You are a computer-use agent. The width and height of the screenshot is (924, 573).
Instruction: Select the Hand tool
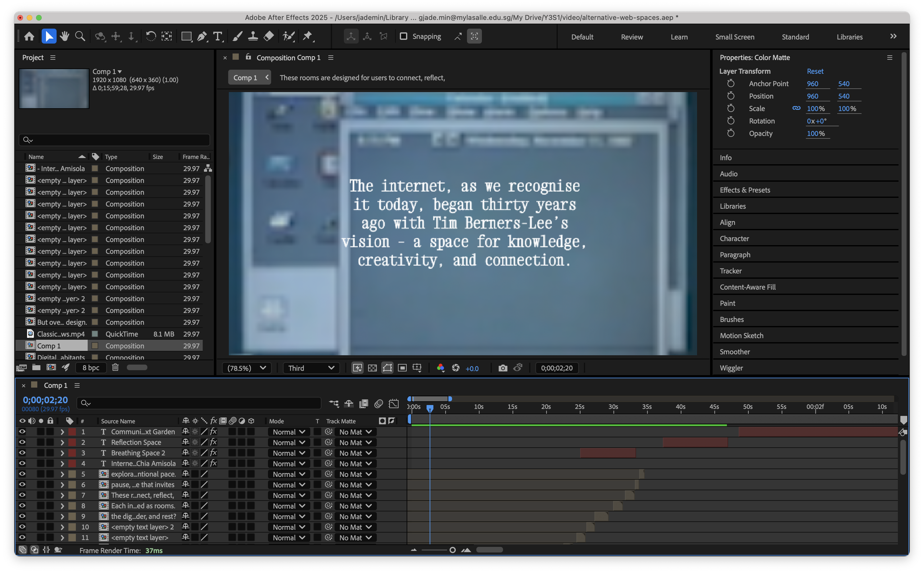[x=64, y=36]
